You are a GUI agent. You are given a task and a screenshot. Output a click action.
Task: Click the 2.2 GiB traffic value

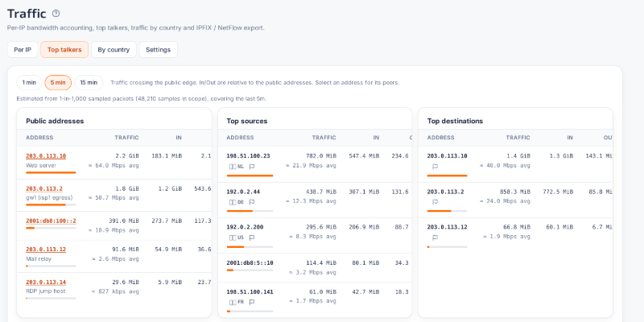click(x=128, y=156)
